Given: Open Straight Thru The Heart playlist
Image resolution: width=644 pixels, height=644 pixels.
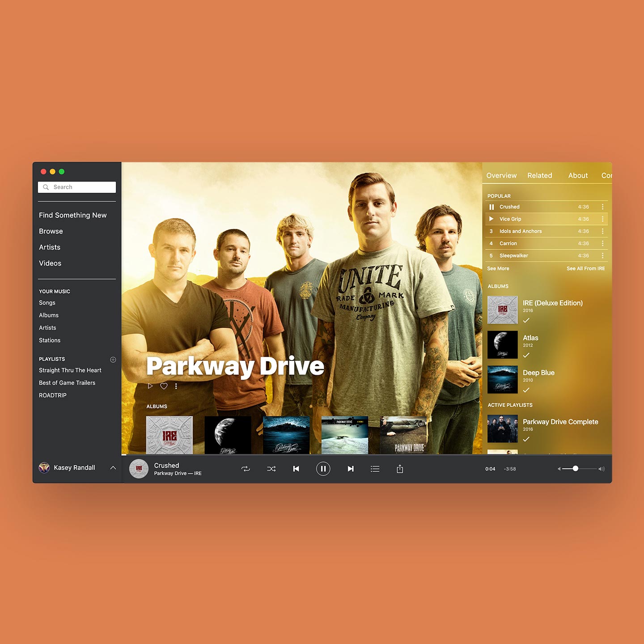Looking at the screenshot, I should click(70, 370).
